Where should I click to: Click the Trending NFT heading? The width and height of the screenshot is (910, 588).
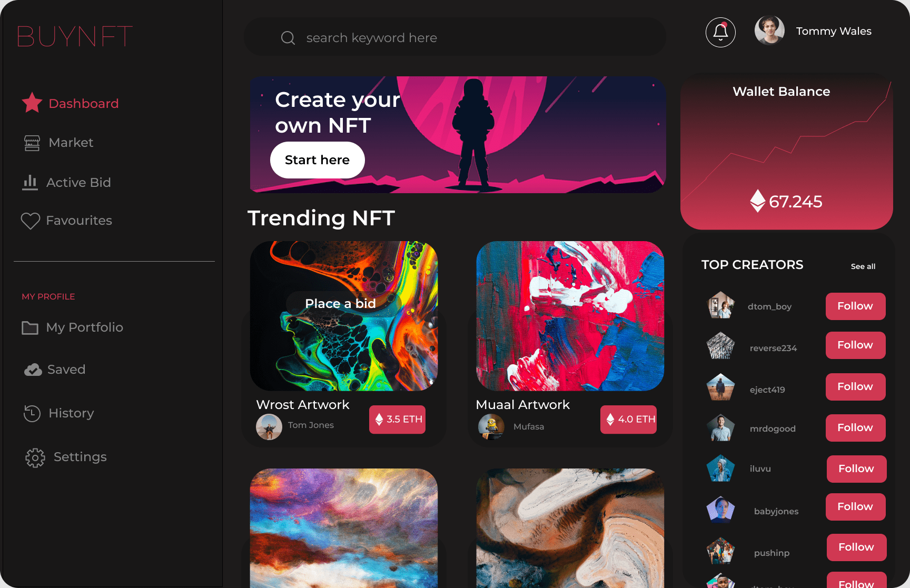(x=321, y=218)
